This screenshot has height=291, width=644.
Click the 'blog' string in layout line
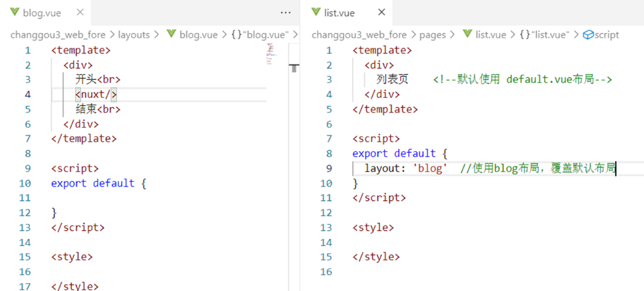tap(430, 168)
